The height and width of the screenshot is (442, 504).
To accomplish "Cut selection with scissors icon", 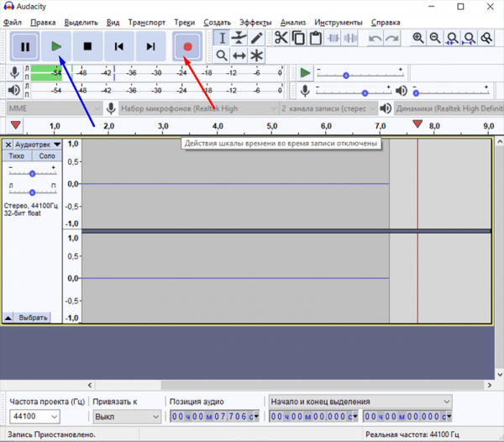I will point(281,38).
